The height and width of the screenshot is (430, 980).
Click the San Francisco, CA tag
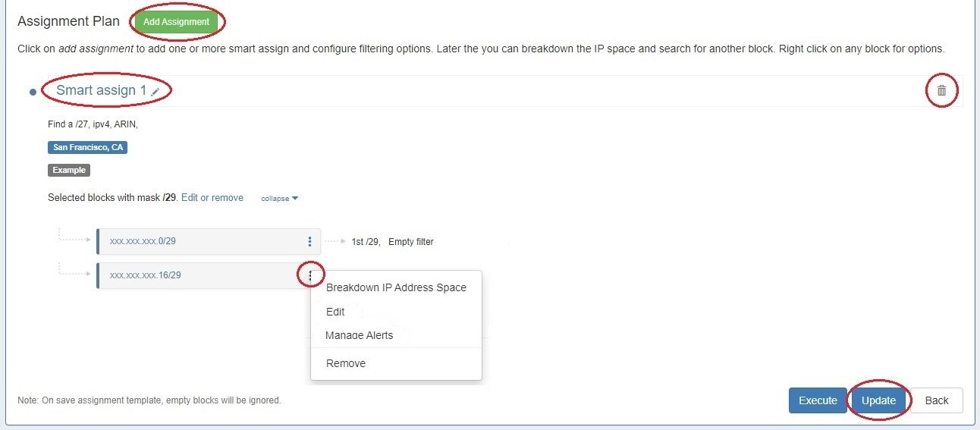(x=87, y=148)
